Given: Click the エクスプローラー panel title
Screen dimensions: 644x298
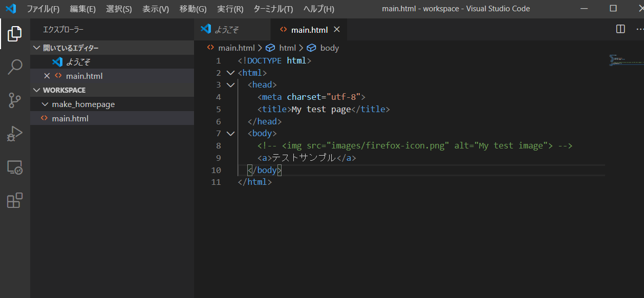Looking at the screenshot, I should coord(63,30).
